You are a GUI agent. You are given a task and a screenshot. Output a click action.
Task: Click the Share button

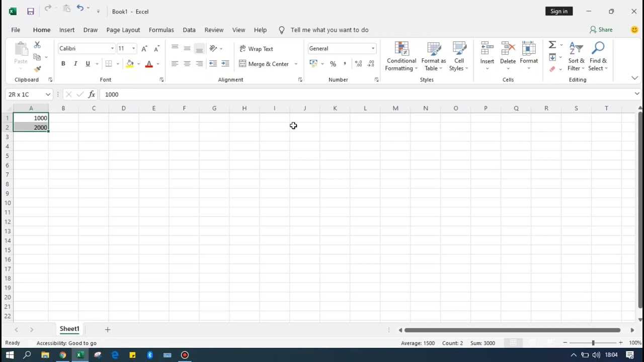601,30
